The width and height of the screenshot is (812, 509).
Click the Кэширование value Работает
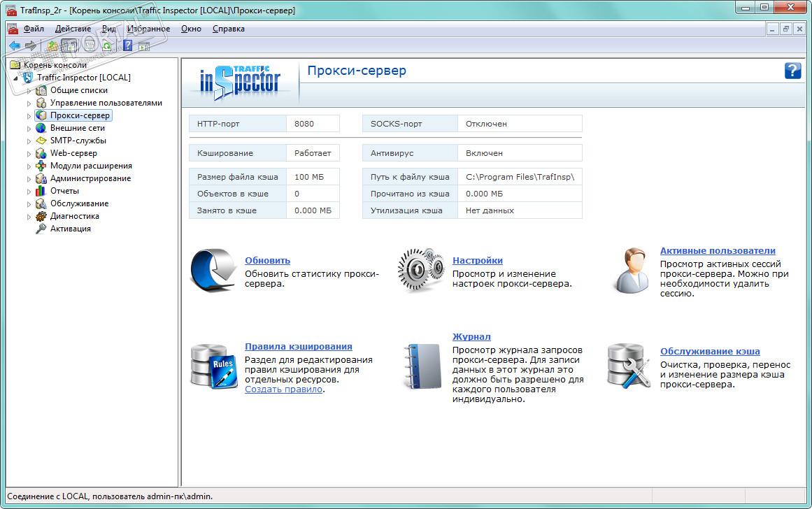pos(313,153)
